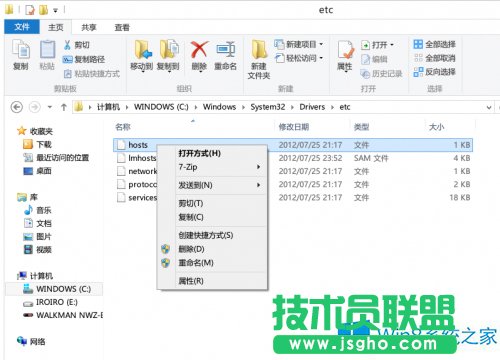Click the Back navigation arrow
The width and height of the screenshot is (500, 360).
17,107
